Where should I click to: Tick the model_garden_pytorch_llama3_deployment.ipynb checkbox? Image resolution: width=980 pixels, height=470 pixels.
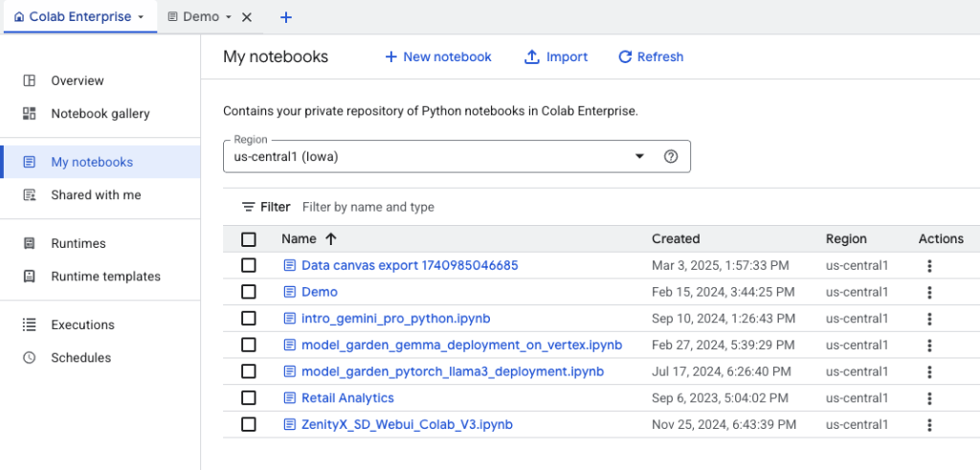pyautogui.click(x=249, y=371)
